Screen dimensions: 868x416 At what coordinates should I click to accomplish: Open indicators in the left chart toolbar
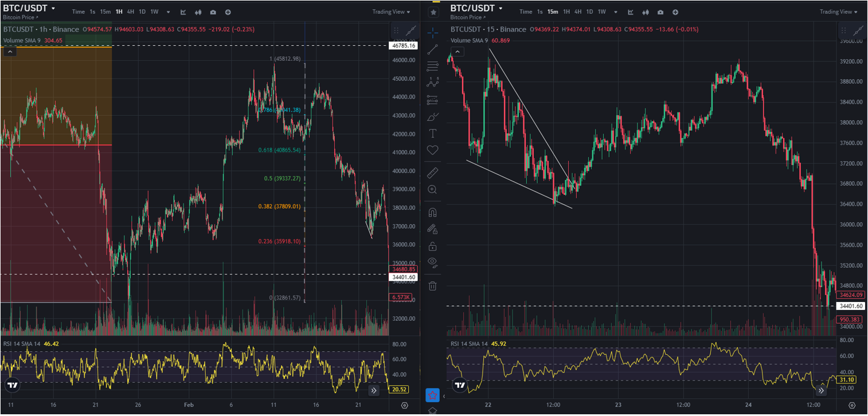coord(183,11)
